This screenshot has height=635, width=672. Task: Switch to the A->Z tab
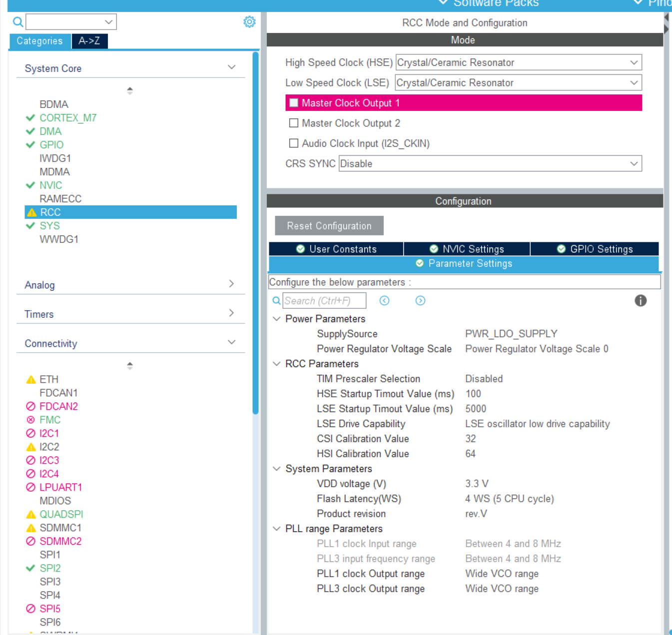[89, 41]
